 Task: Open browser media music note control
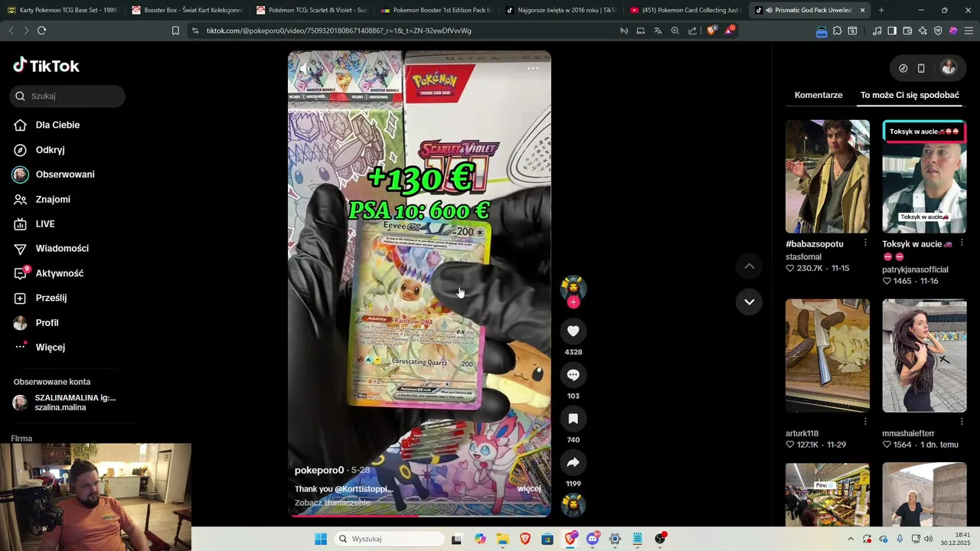pyautogui.click(x=877, y=31)
